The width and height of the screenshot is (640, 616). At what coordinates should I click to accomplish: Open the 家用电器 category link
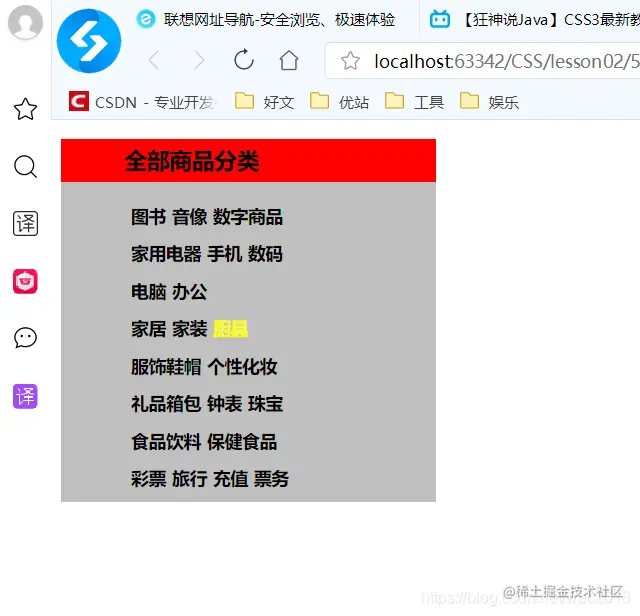click(166, 254)
